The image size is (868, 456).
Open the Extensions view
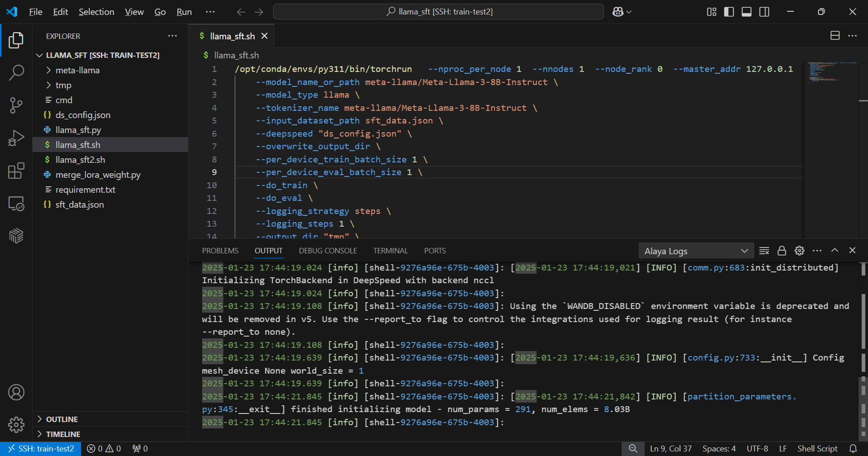(x=16, y=171)
